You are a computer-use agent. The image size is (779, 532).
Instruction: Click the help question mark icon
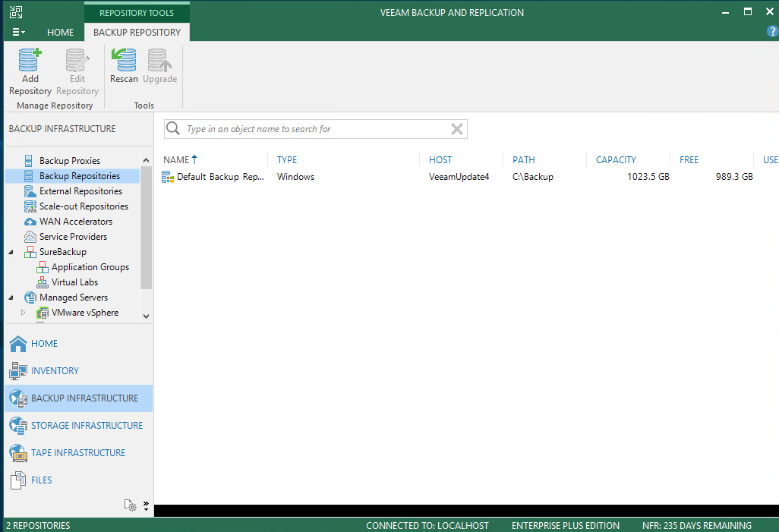(772, 32)
